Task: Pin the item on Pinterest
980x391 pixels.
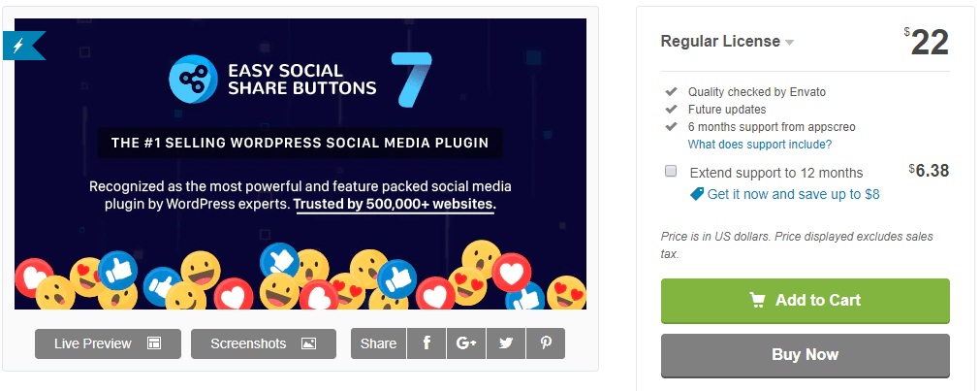Action: point(546,343)
